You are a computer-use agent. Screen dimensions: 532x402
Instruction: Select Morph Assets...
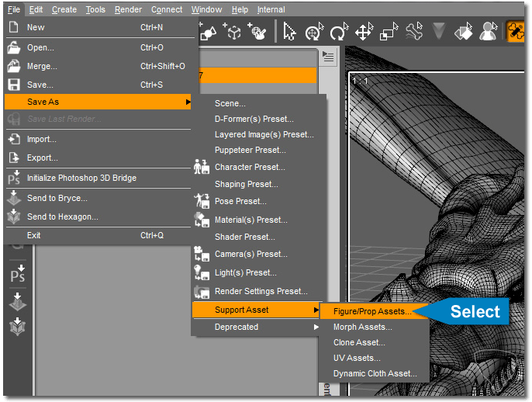point(375,327)
